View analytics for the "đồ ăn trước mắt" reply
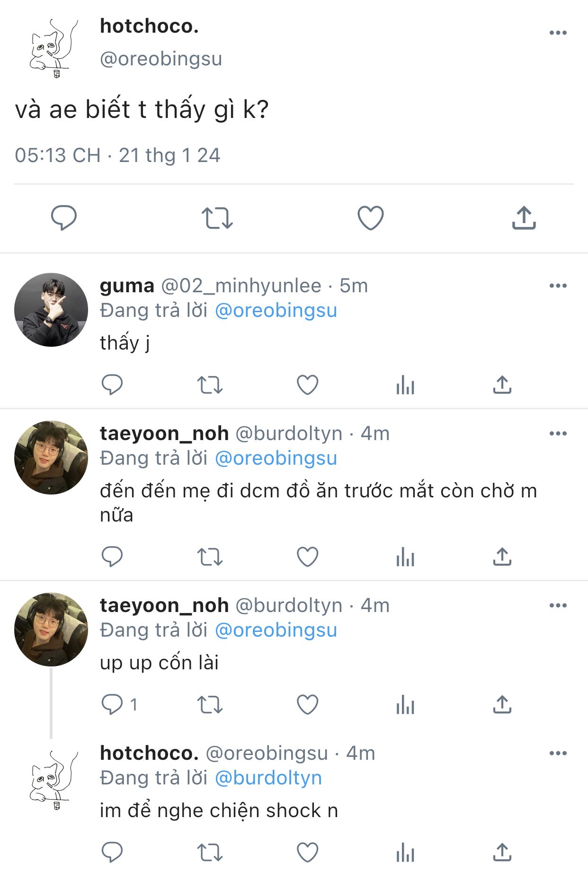This screenshot has width=588, height=873. point(405,557)
